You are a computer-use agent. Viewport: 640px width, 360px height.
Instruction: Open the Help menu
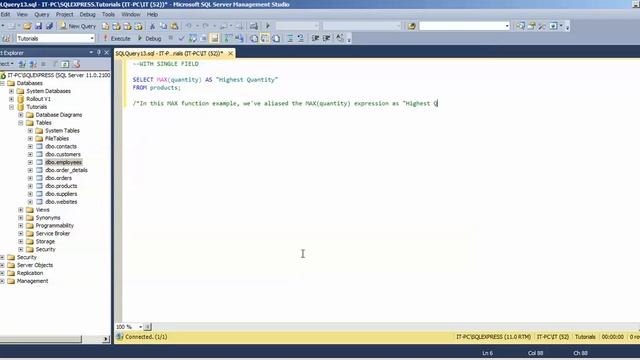coord(152,14)
